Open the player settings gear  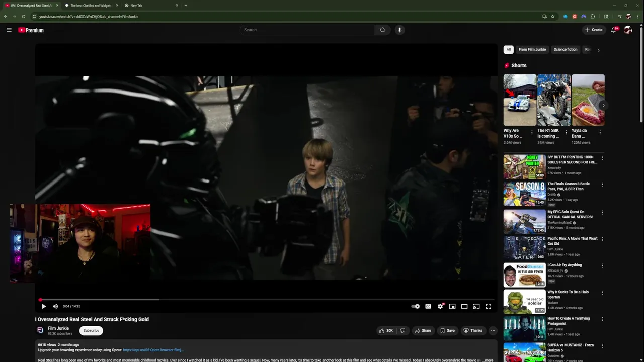click(440, 306)
